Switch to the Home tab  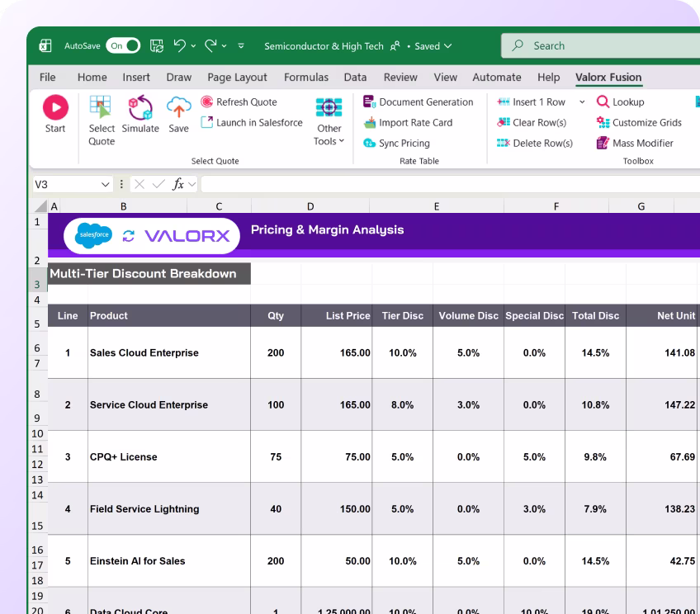92,78
